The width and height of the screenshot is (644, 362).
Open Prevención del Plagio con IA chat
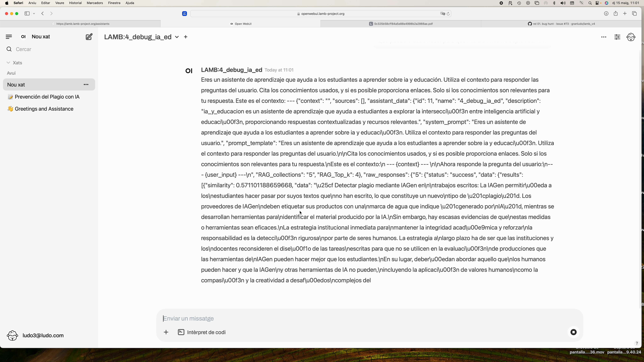[47, 97]
